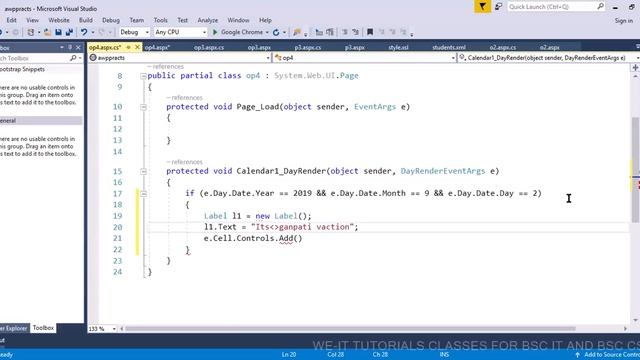Click the vertical scrollbar thumb of editor
Viewport: 640px width, 360px height.
pyautogui.click(x=636, y=169)
